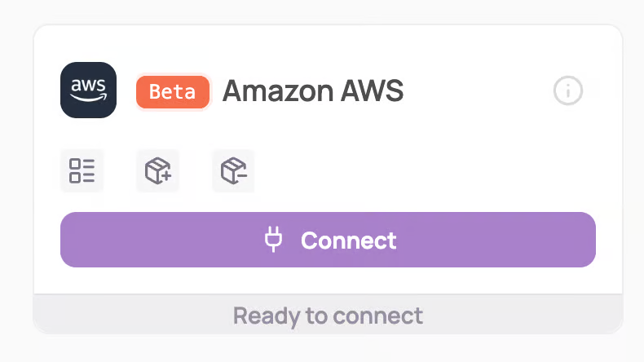Select the remove package icon

tap(234, 171)
